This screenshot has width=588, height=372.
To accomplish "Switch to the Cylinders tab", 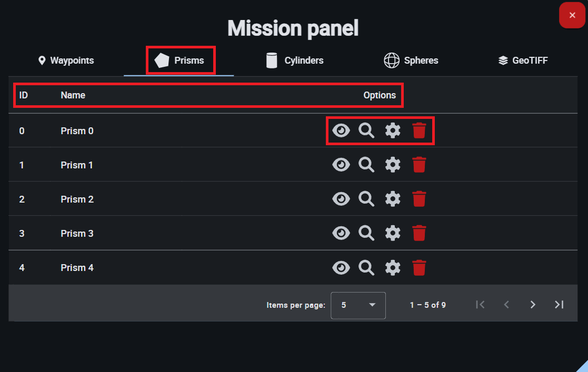I will 295,61.
